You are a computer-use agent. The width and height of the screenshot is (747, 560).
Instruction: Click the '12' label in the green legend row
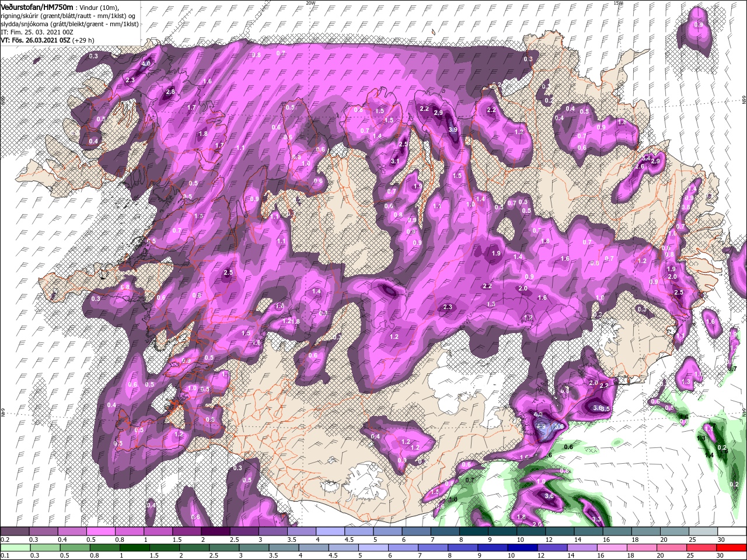point(541,556)
